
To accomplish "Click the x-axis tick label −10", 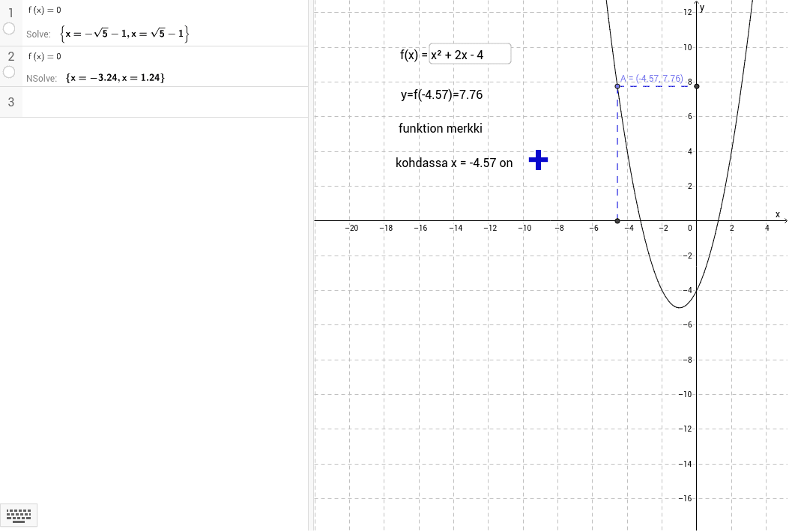I will [525, 228].
